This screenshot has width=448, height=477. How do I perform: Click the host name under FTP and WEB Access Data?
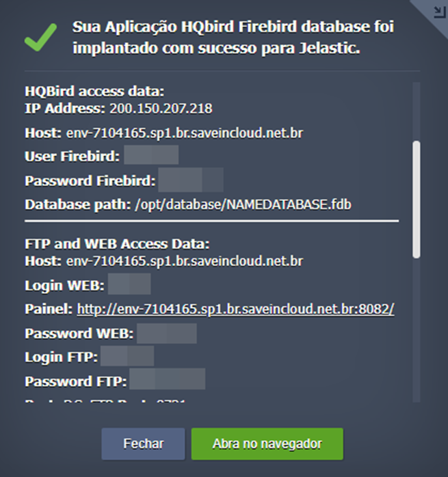[184, 261]
